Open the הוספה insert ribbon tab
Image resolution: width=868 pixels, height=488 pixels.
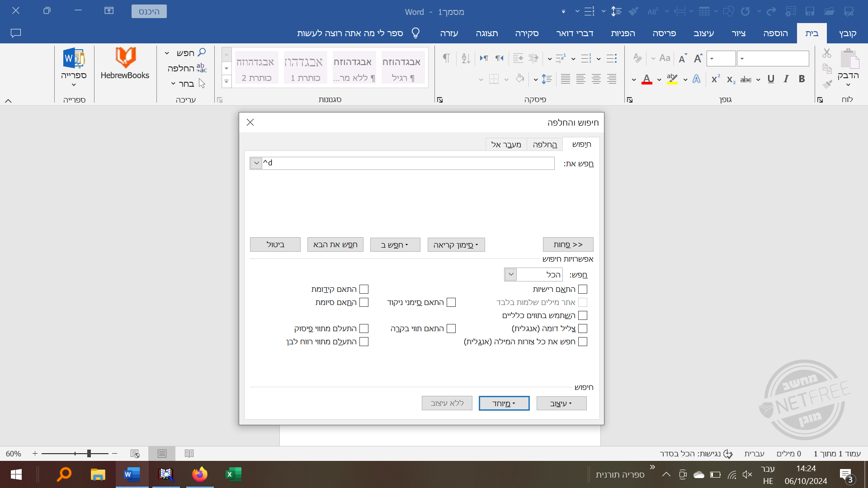click(776, 33)
